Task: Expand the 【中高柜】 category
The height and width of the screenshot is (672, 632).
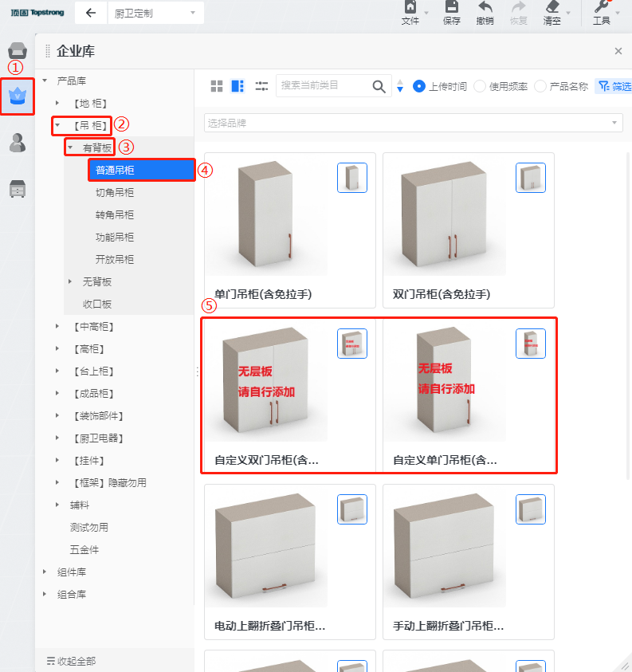Action: [x=57, y=326]
